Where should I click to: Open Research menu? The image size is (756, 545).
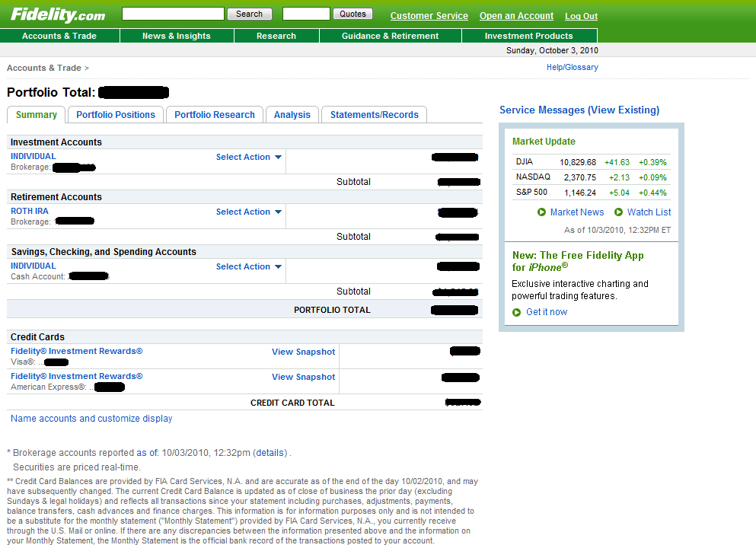coord(276,36)
